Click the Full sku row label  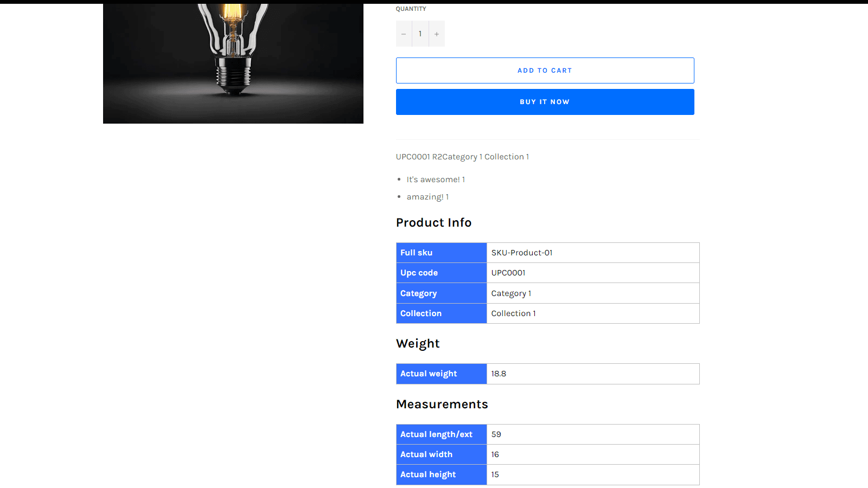pyautogui.click(x=417, y=253)
